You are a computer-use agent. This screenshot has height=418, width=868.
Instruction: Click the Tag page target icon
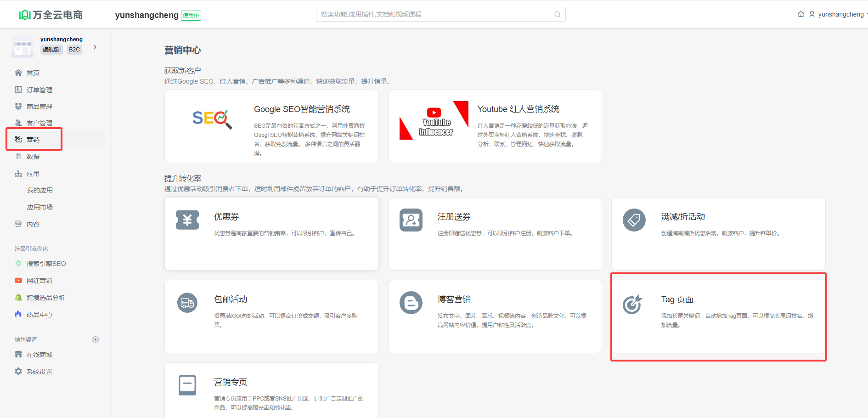click(633, 304)
